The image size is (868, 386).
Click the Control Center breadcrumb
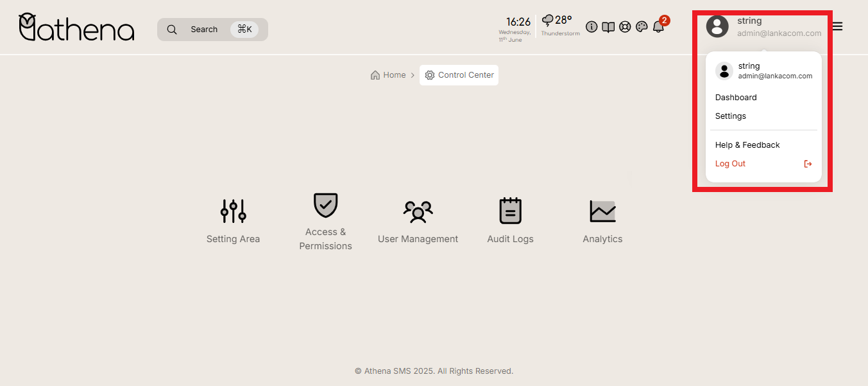tap(459, 75)
